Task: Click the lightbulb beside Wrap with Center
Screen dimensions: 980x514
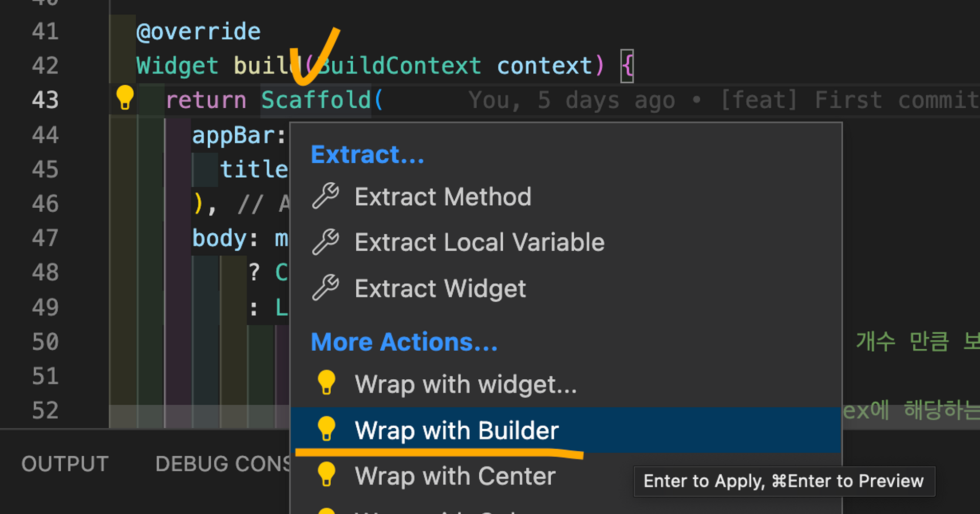Action: pos(327,475)
